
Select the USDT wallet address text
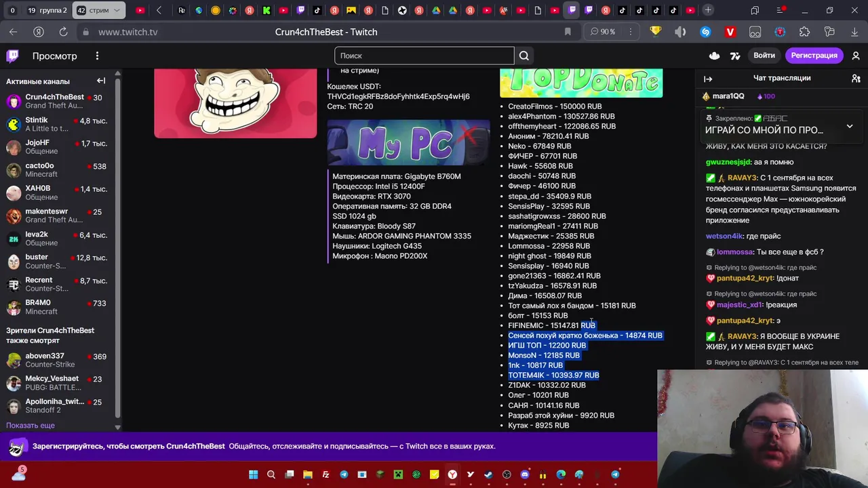point(398,96)
